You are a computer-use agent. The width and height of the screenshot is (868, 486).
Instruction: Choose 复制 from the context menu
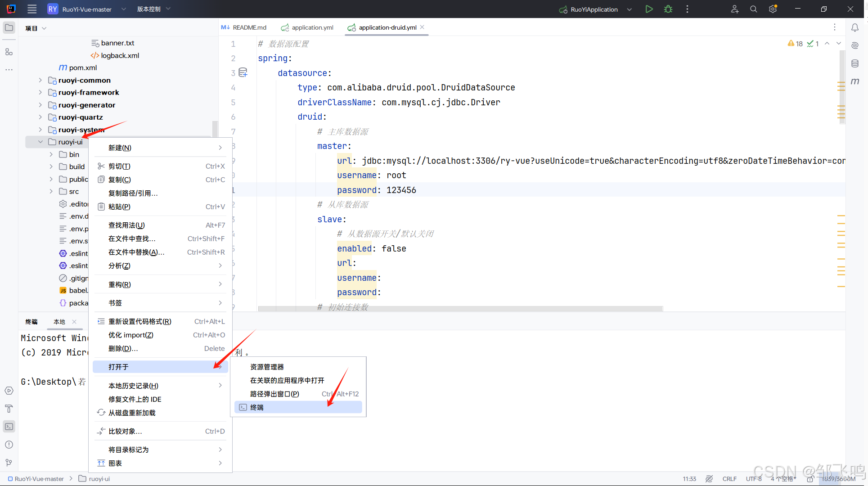160,180
